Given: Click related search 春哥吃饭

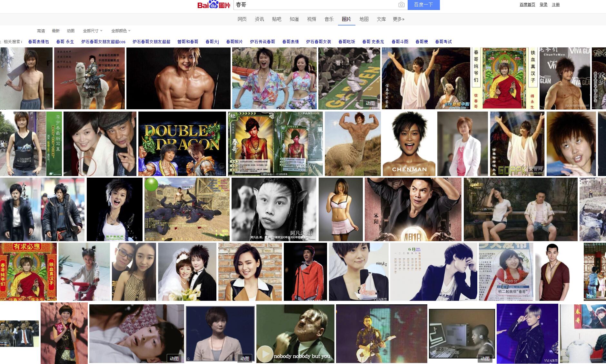Looking at the screenshot, I should coord(347,42).
